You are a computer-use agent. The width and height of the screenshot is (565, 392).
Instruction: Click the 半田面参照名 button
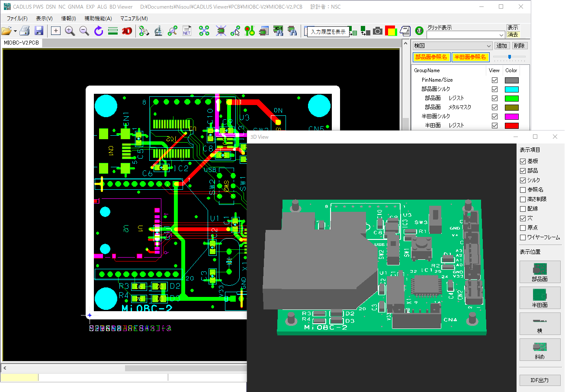click(470, 57)
